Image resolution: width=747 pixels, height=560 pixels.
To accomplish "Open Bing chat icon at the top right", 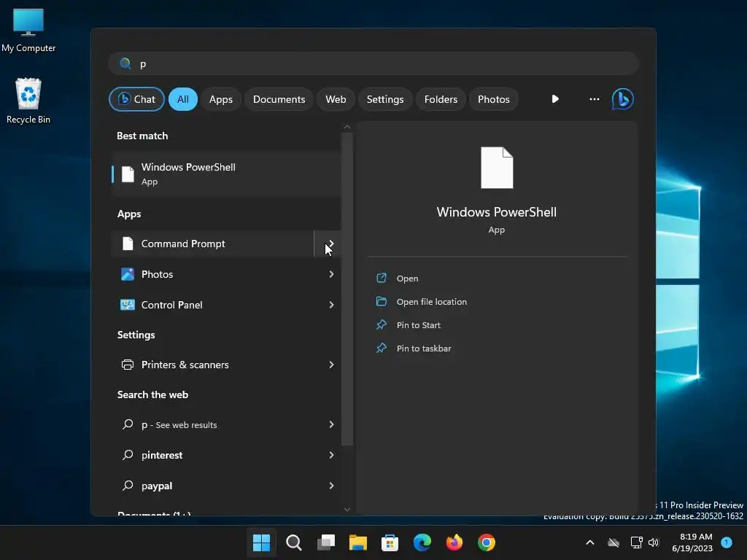I will 622,99.
